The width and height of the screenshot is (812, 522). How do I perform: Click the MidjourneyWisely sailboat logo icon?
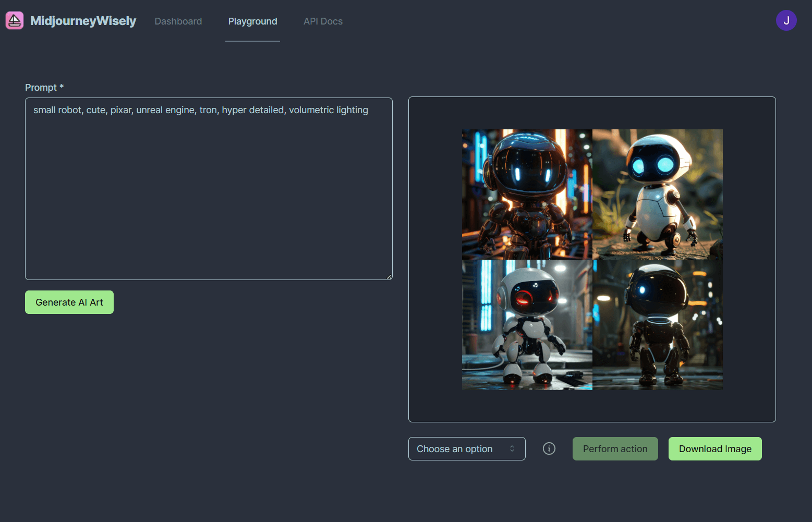(x=14, y=20)
